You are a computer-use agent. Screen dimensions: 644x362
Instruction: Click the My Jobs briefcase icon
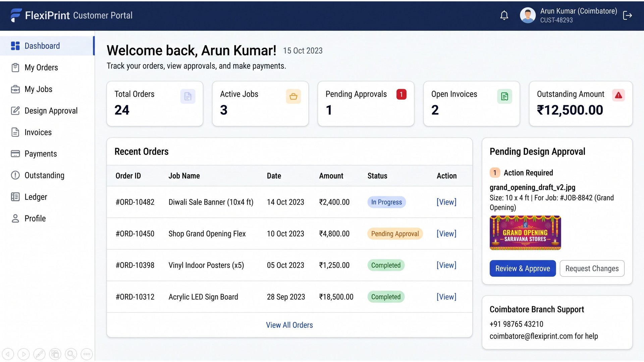15,89
